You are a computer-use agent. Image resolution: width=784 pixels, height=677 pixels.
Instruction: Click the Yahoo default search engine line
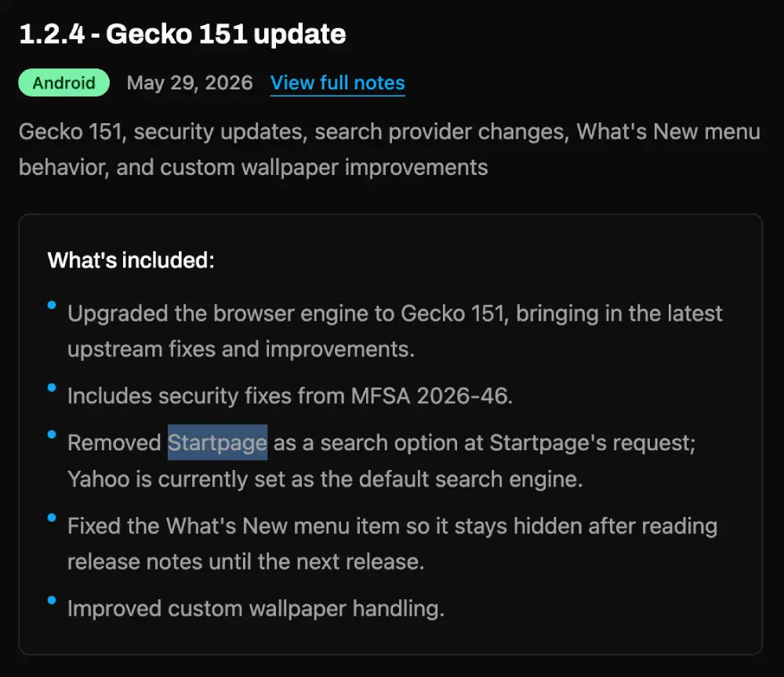pos(325,479)
